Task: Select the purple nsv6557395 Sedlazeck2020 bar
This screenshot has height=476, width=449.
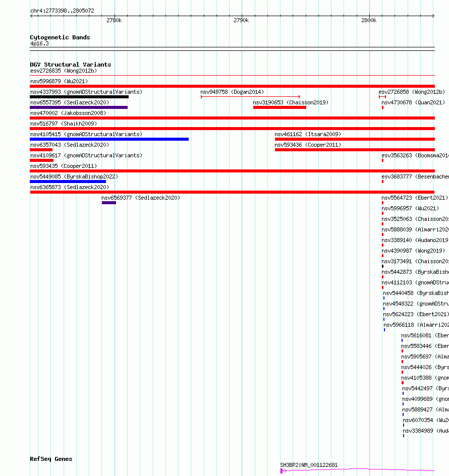Action: pyautogui.click(x=79, y=107)
